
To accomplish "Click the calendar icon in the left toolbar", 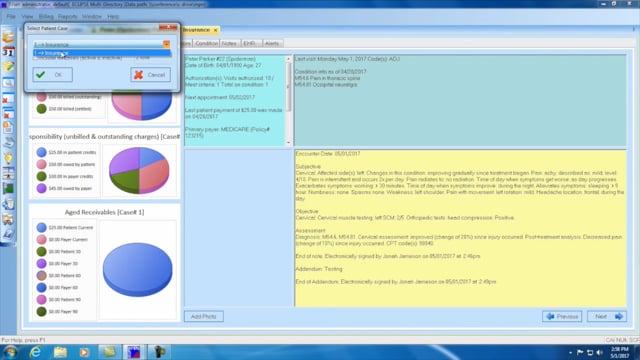I will (x=8, y=52).
